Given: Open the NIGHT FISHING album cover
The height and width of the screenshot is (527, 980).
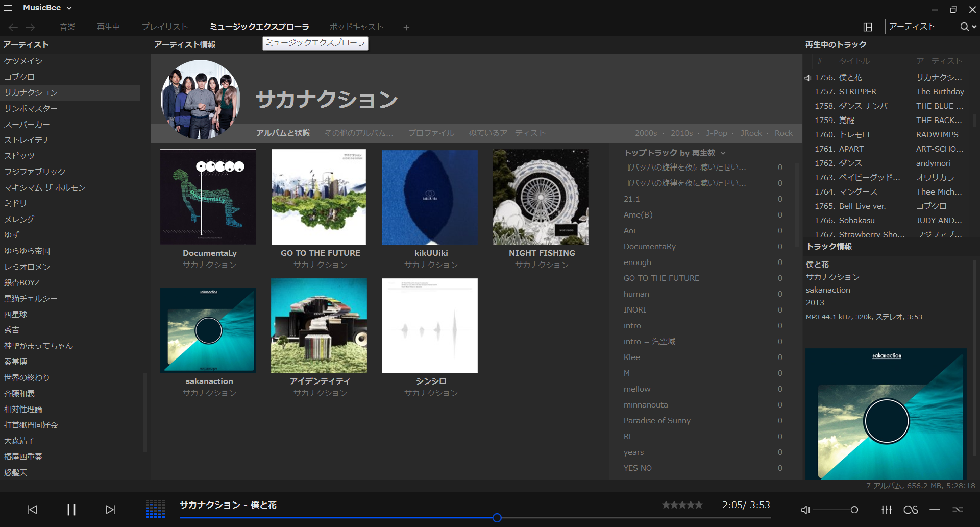Looking at the screenshot, I should (x=541, y=197).
